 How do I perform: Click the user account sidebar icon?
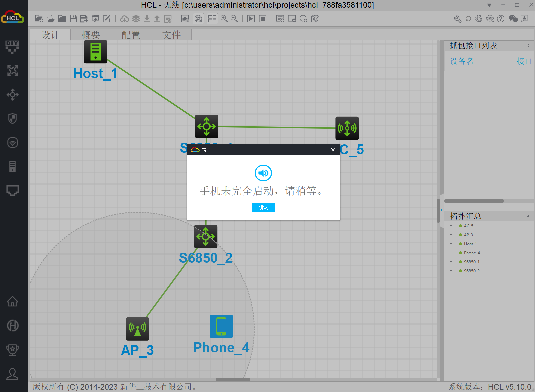click(x=12, y=374)
